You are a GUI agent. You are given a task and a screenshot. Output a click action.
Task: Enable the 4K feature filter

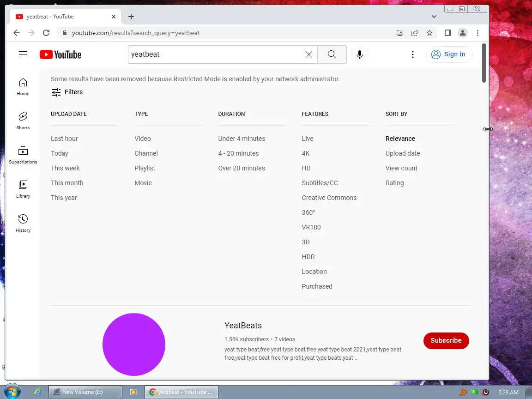(x=305, y=153)
